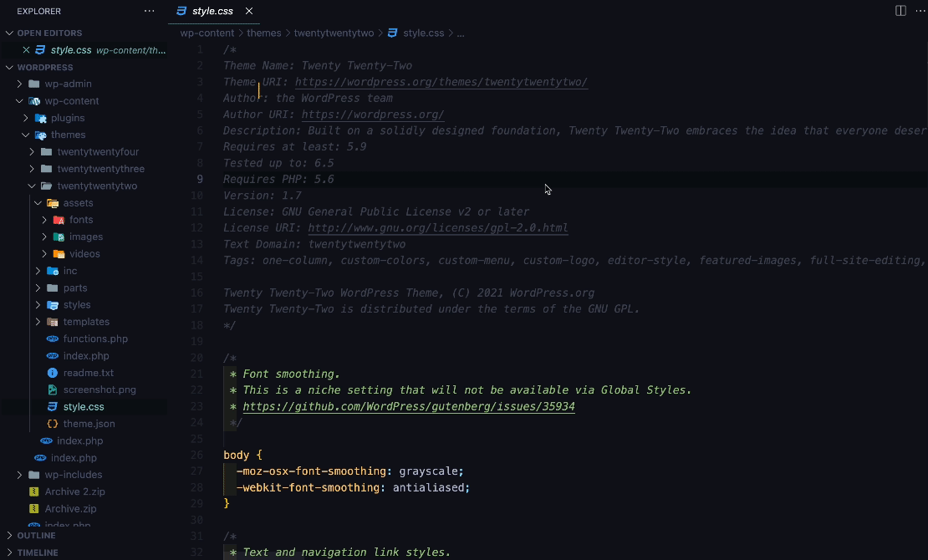928x560 pixels.
Task: Click line number 26 in the gutter
Action: [196, 455]
